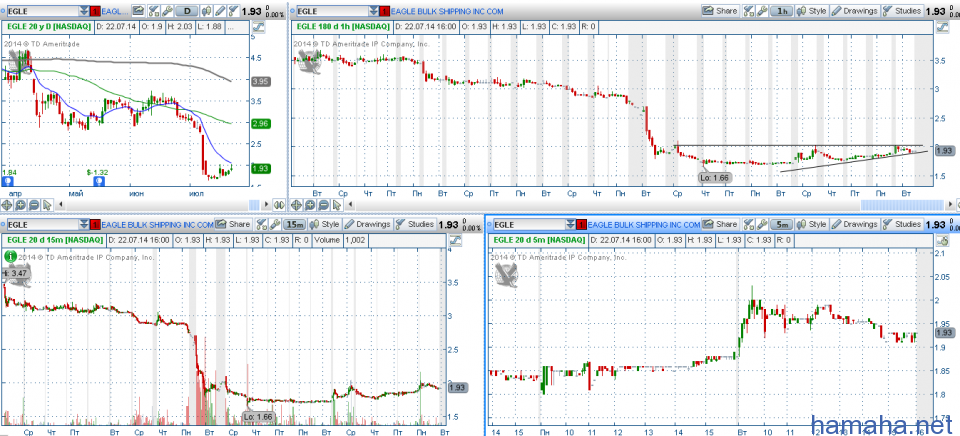Click Share in the 5m chart toolbar
Viewport: 960px width, 436px height.
coord(720,224)
